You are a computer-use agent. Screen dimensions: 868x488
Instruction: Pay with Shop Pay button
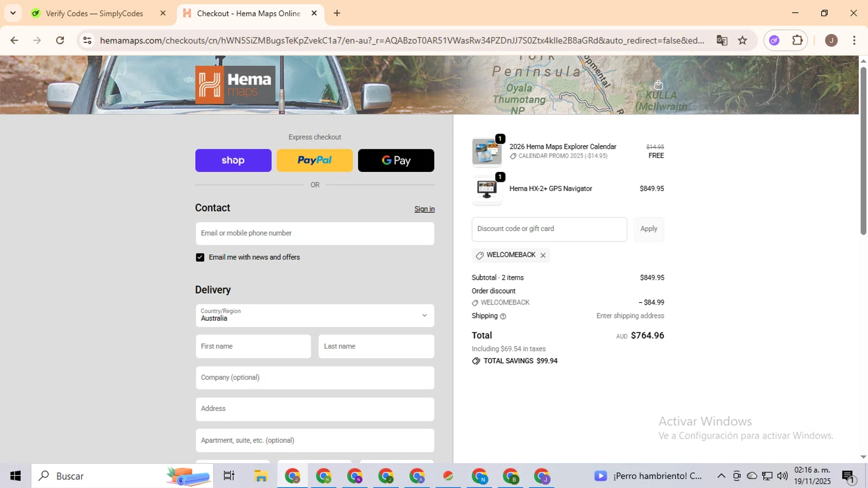[233, 160]
